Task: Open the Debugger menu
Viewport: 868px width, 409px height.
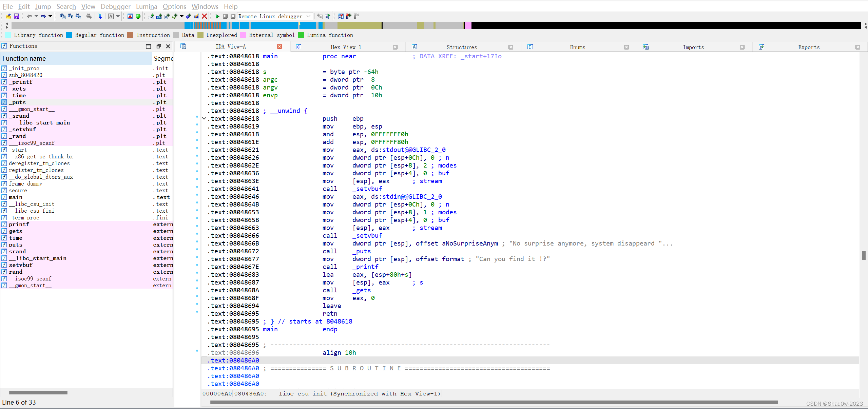Action: tap(115, 6)
